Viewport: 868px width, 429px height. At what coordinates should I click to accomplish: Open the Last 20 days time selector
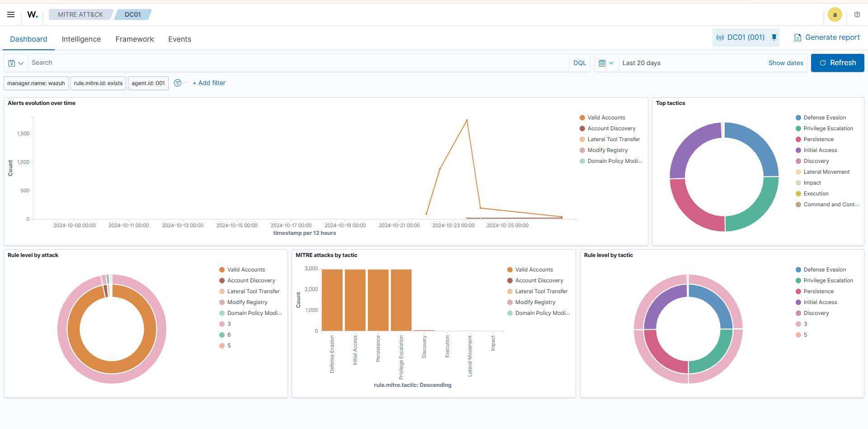coord(641,62)
